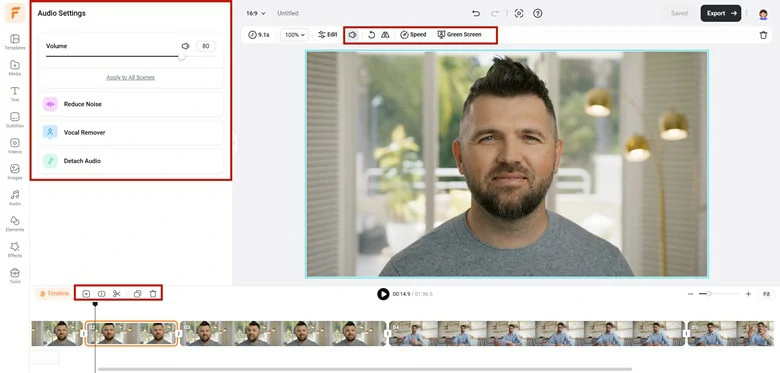
Task: Click the Export button
Action: coord(721,13)
